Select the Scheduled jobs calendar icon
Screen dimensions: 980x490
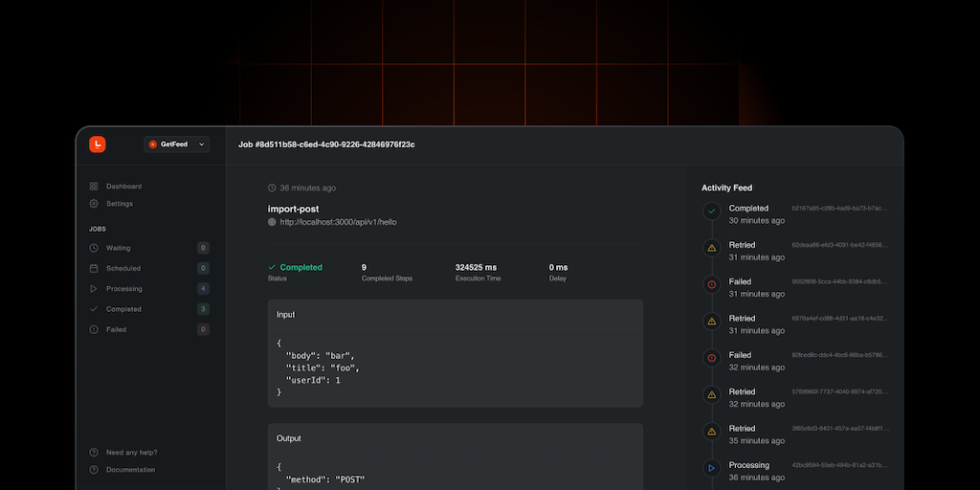tap(94, 269)
